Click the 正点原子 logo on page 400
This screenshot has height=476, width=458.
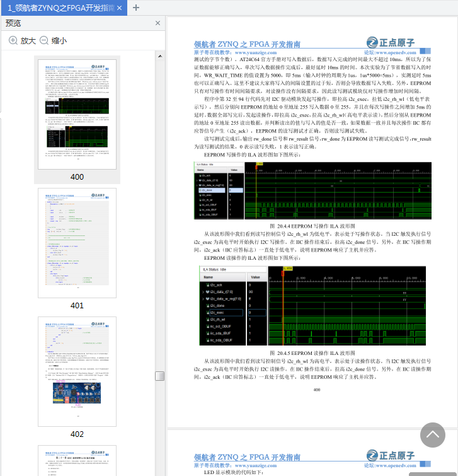391,42
